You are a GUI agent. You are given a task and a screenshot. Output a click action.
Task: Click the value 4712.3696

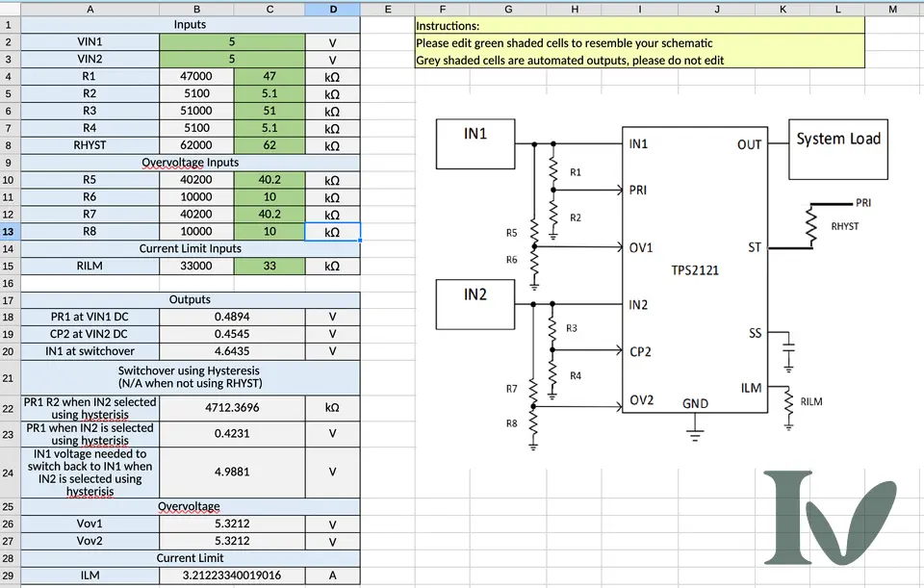[232, 408]
